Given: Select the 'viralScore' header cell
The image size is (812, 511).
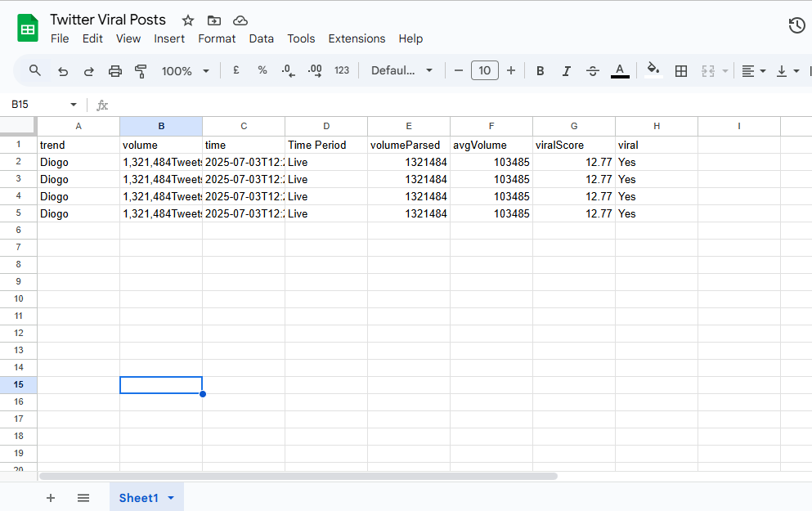Looking at the screenshot, I should coord(574,145).
